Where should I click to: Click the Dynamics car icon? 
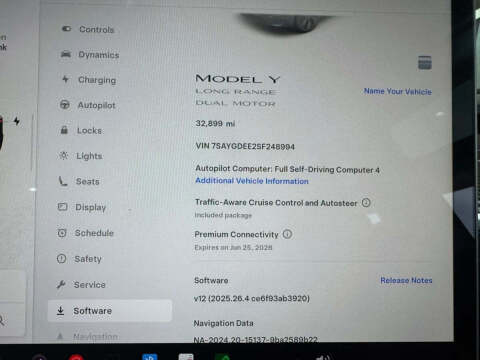66,54
